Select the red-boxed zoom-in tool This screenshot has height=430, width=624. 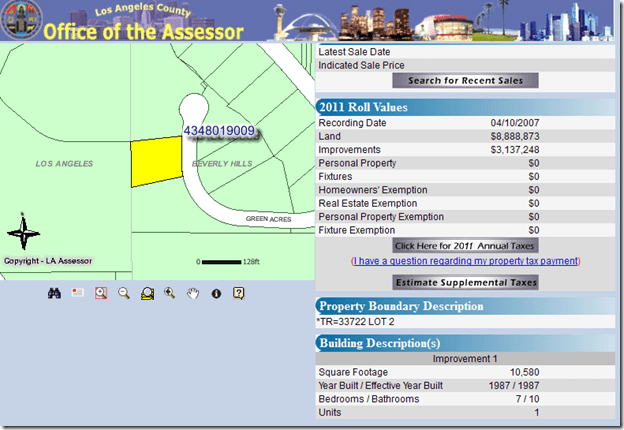[x=101, y=293]
